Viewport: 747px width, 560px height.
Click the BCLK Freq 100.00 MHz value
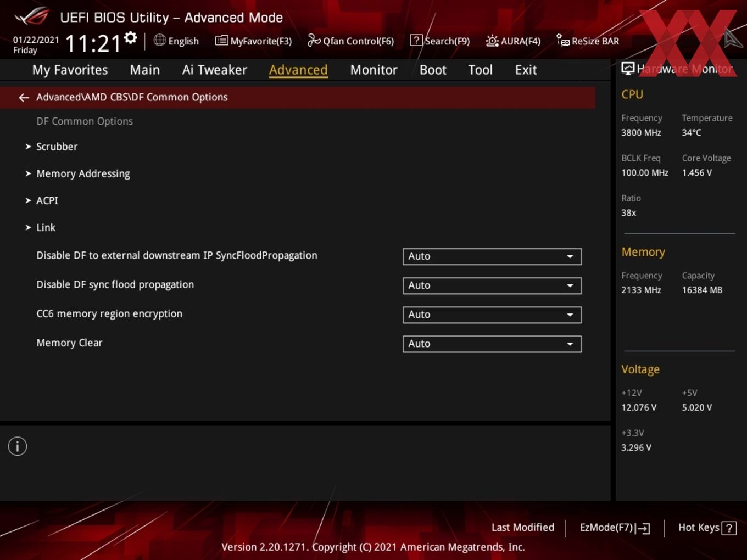tap(645, 172)
